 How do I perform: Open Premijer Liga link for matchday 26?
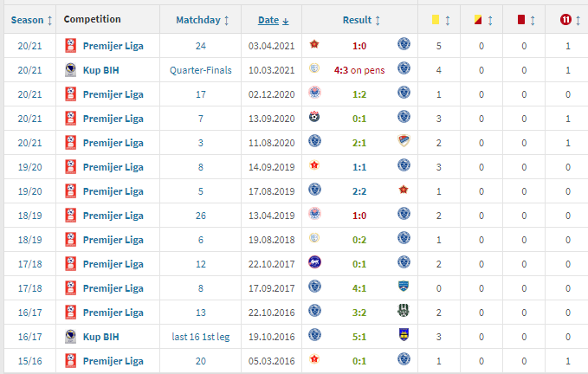pos(113,216)
